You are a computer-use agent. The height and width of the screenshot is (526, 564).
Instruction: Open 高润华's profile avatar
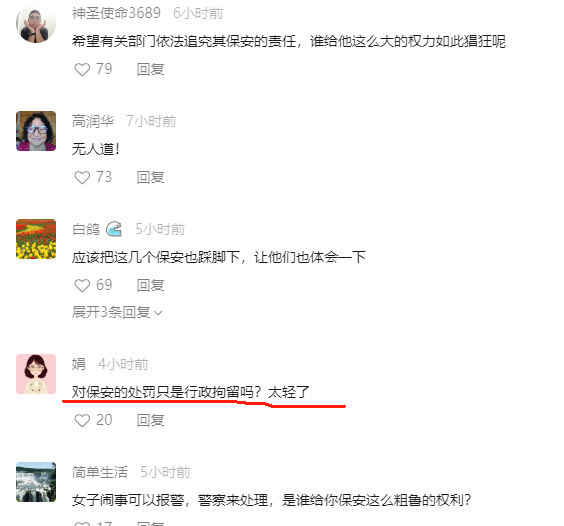click(x=36, y=131)
